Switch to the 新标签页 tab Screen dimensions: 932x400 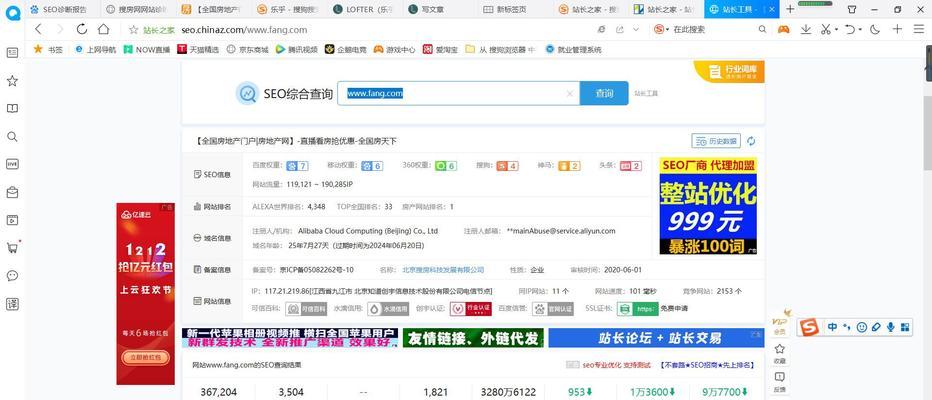tap(514, 9)
